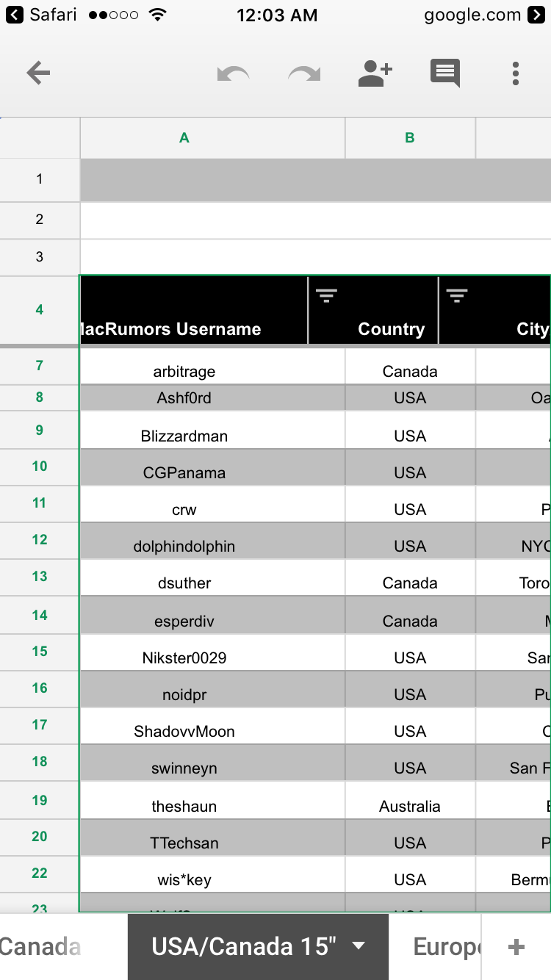The height and width of the screenshot is (980, 551).
Task: Select row 4 header number
Action: click(x=40, y=310)
